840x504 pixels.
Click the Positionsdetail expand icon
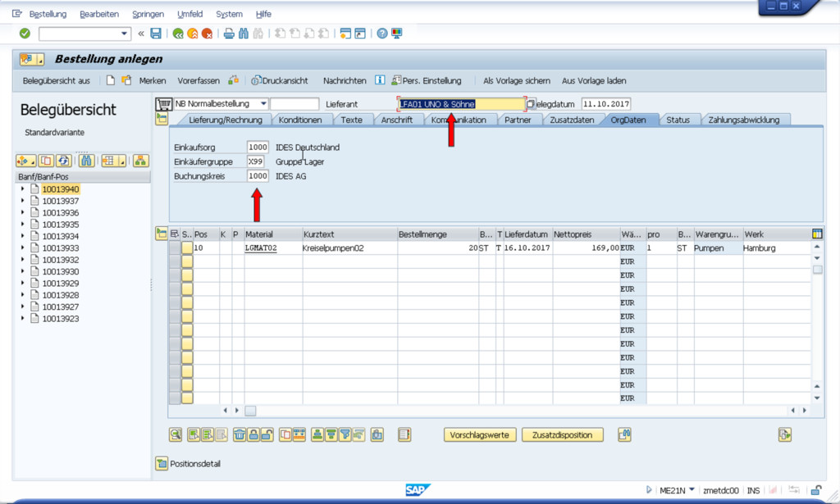(162, 464)
